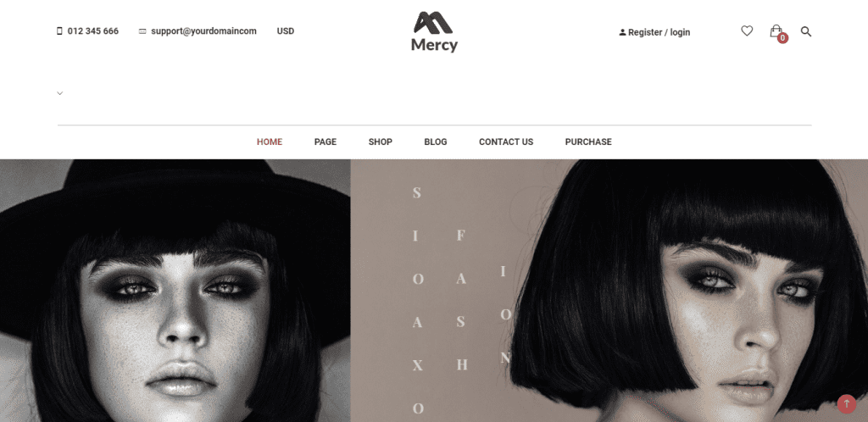The width and height of the screenshot is (868, 422).
Task: Open the PURCHASE menu item
Action: pyautogui.click(x=588, y=142)
